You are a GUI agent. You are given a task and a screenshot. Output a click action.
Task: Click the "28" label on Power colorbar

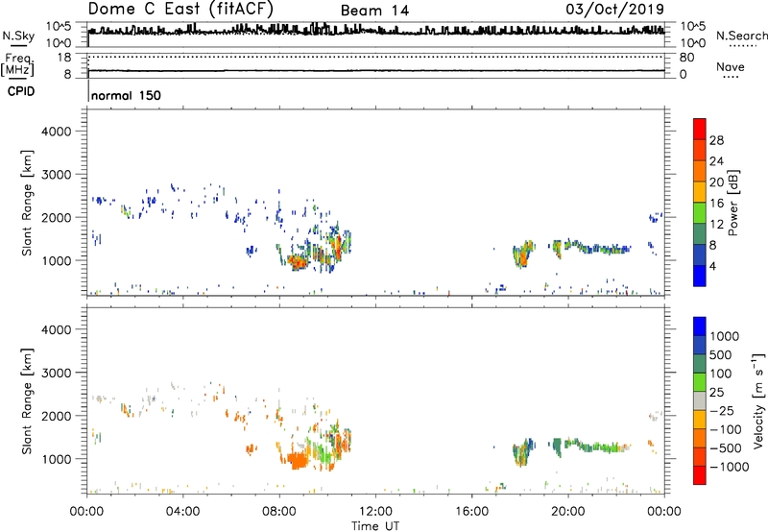point(716,140)
